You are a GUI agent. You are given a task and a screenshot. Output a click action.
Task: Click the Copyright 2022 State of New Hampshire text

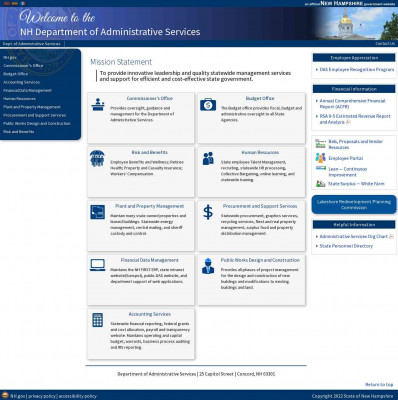(352, 396)
